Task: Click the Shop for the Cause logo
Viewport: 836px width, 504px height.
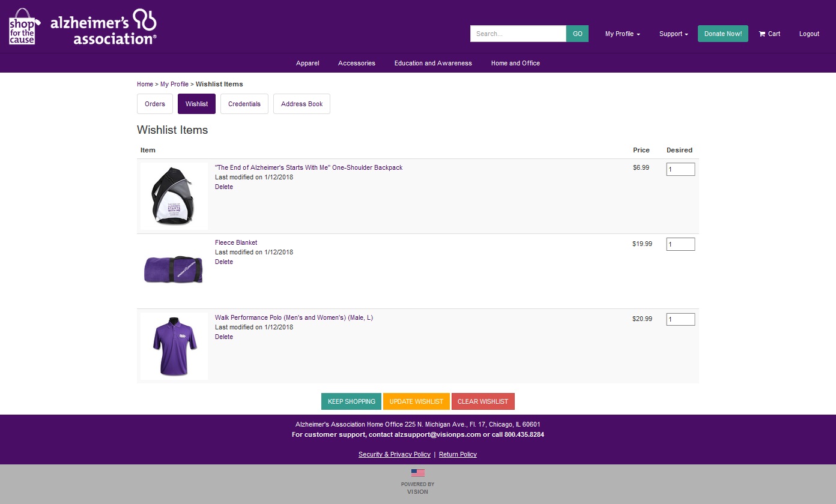Action: (x=23, y=26)
